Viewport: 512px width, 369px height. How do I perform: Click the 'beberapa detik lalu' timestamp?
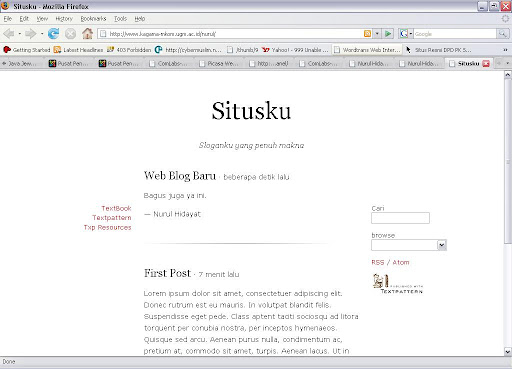click(x=256, y=177)
